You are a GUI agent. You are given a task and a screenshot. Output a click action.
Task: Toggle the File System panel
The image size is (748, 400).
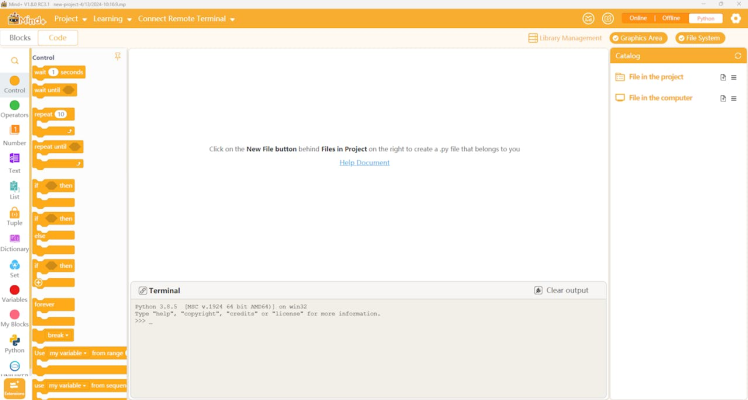click(x=700, y=38)
